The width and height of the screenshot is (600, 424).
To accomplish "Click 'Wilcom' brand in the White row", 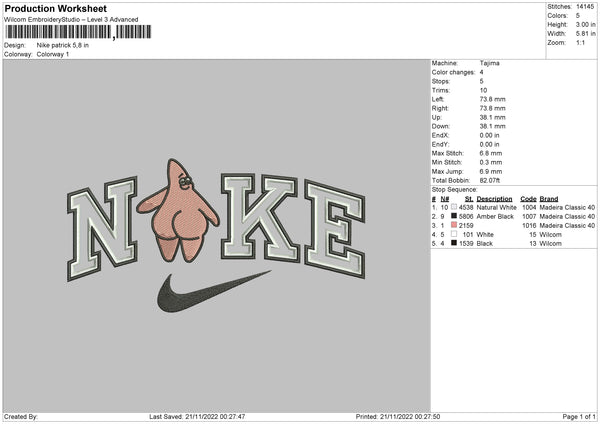I will (551, 235).
